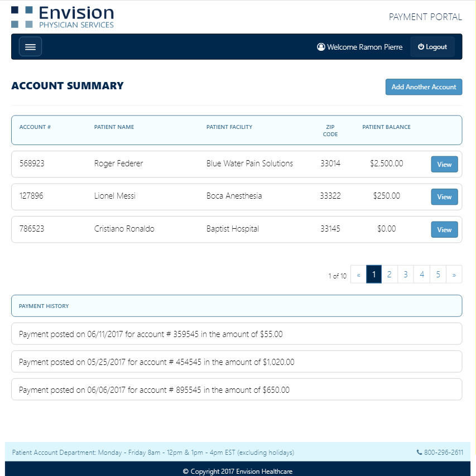Click the Boca Anesthesia facility
Image resolution: width=476 pixels, height=476 pixels.
pos(234,196)
